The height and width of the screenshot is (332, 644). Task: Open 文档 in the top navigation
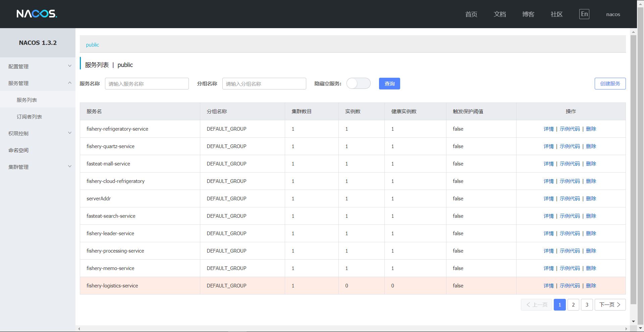500,14
